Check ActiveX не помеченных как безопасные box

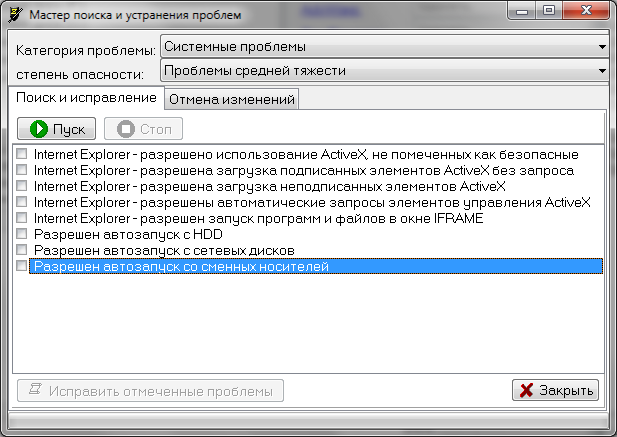coord(22,153)
